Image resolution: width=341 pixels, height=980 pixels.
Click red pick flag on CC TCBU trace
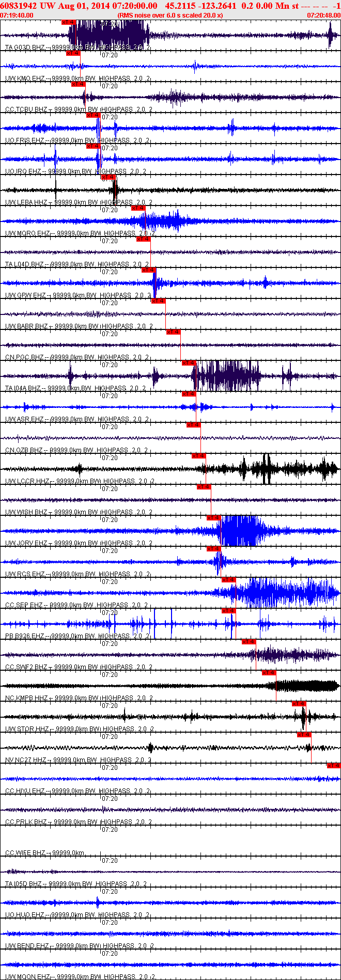coord(79,84)
